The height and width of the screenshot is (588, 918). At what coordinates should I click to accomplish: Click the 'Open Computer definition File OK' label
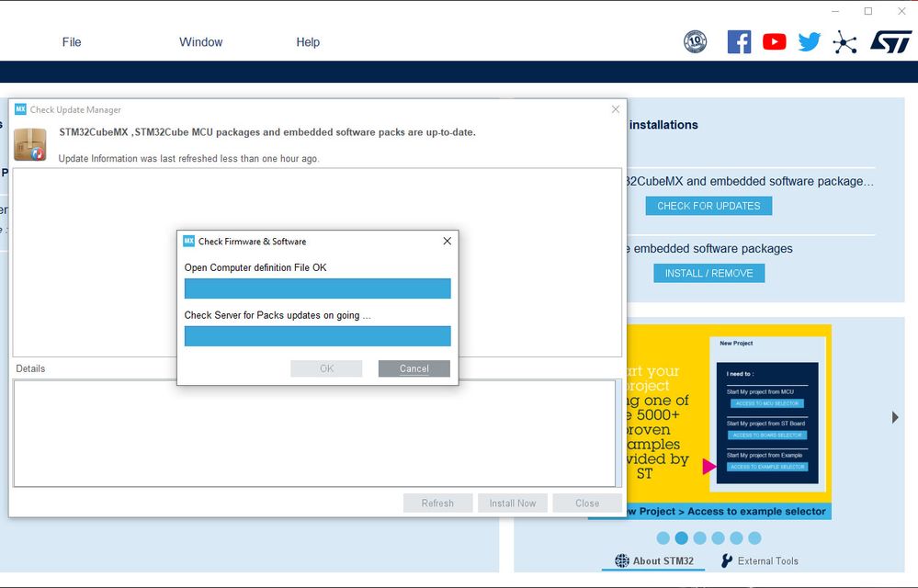coord(255,267)
